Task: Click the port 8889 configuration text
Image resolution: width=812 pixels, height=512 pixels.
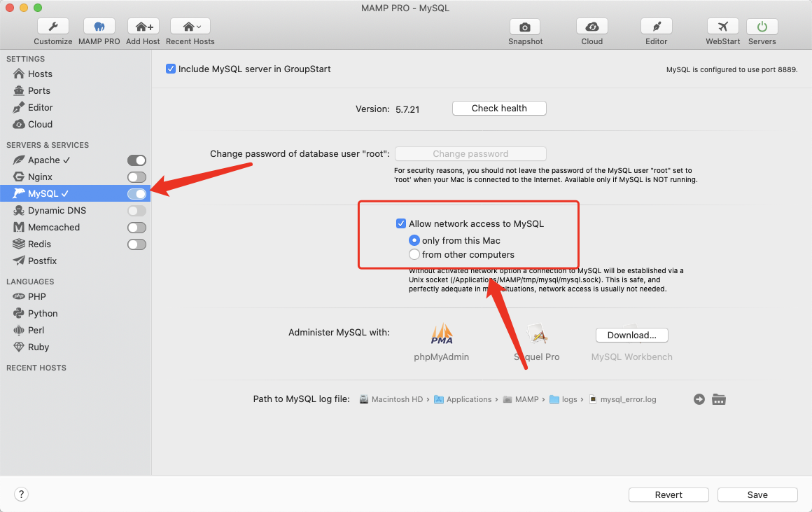Action: point(731,69)
